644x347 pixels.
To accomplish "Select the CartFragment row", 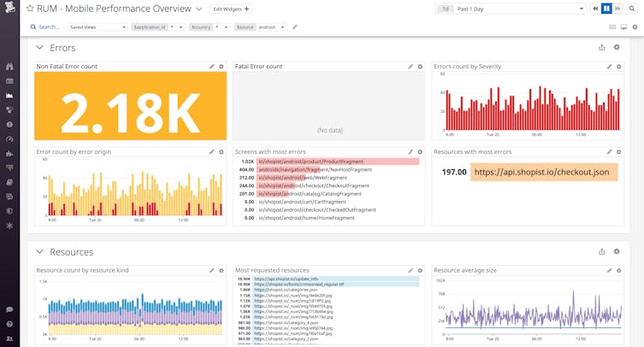I will [328, 202].
